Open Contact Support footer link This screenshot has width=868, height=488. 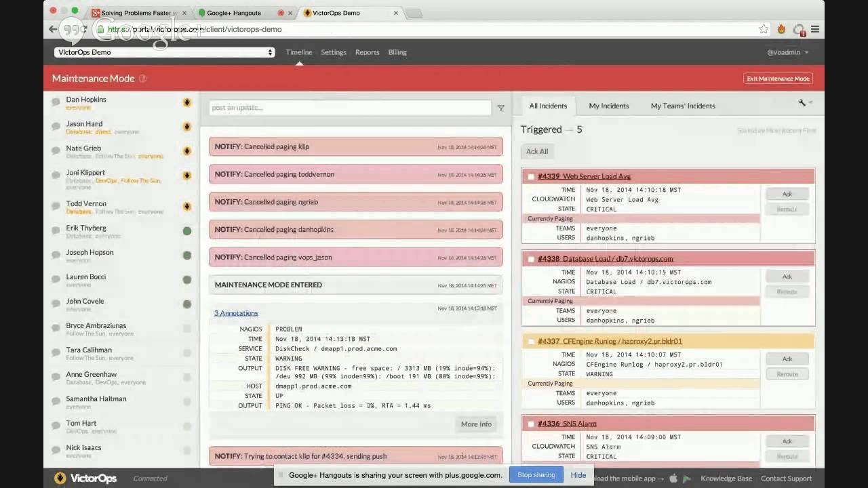786,479
